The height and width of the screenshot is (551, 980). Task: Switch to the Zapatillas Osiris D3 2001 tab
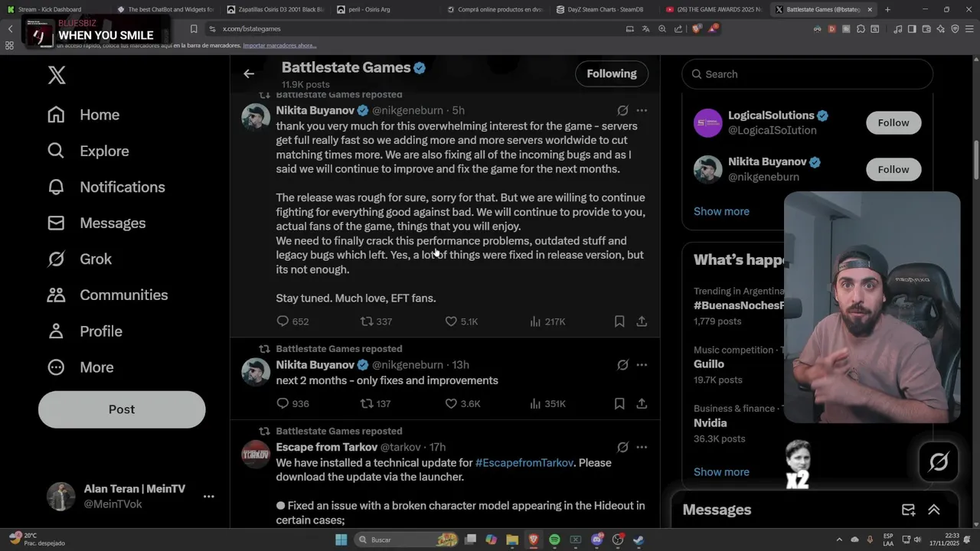click(276, 9)
